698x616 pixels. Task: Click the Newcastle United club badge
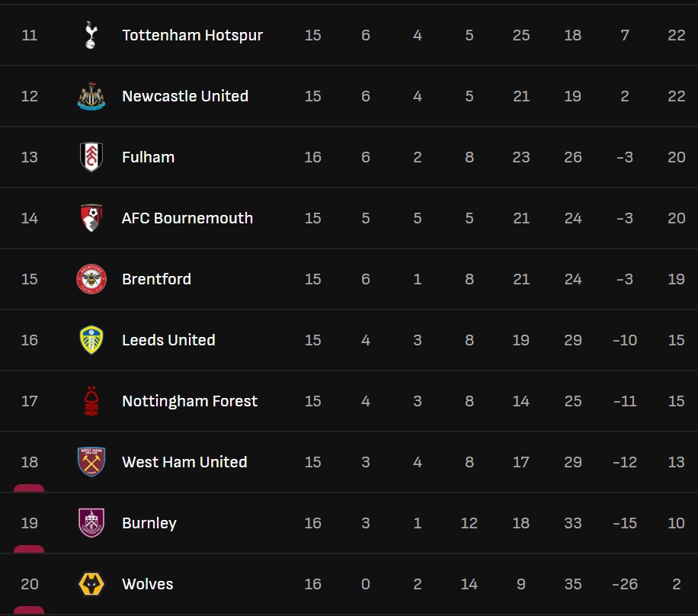point(91,96)
